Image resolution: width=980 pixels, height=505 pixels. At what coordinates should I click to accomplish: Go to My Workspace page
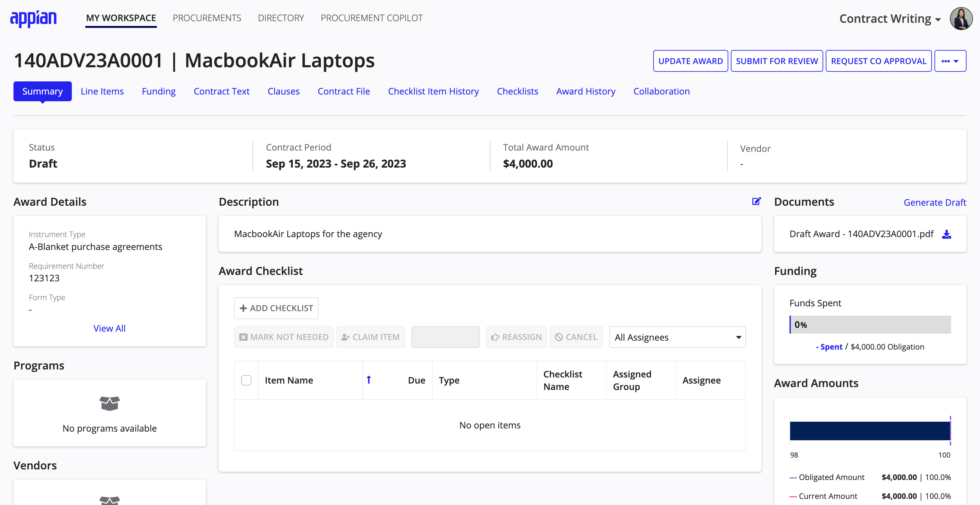121,18
